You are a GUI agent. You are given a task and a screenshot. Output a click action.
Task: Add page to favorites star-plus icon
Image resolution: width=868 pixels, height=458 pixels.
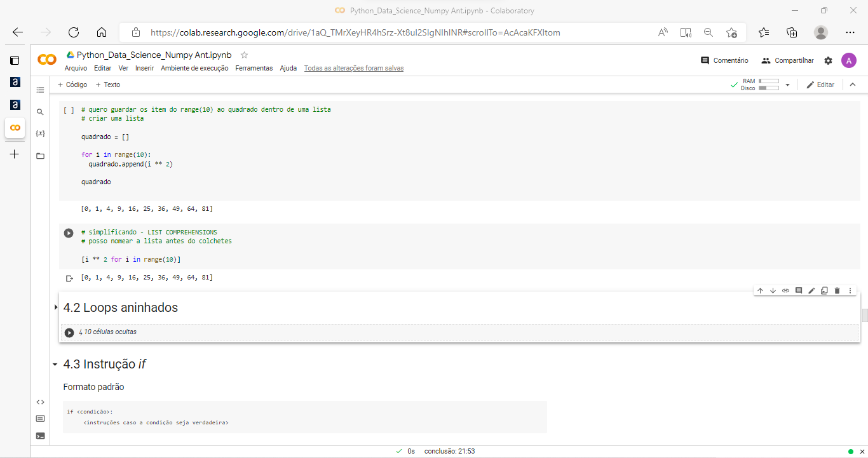pos(731,32)
